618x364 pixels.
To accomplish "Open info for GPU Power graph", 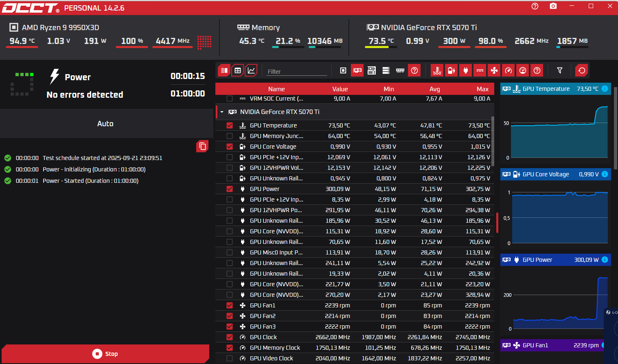I will pos(605,259).
